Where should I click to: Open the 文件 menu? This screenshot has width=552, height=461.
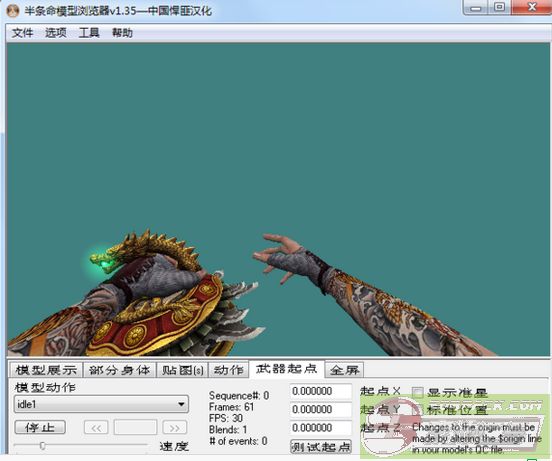pyautogui.click(x=23, y=33)
